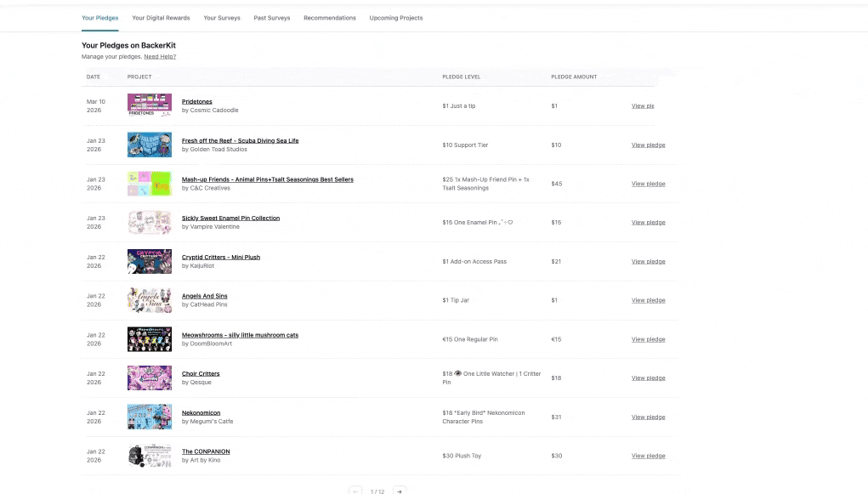Viewport: 868px width, 494px height.
Task: Open Your Digital Rewards tab
Action: pos(161,18)
